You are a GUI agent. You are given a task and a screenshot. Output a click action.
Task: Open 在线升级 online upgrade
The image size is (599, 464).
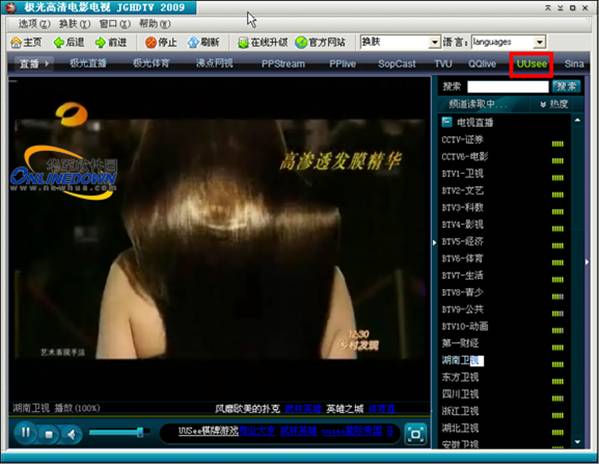tap(263, 42)
